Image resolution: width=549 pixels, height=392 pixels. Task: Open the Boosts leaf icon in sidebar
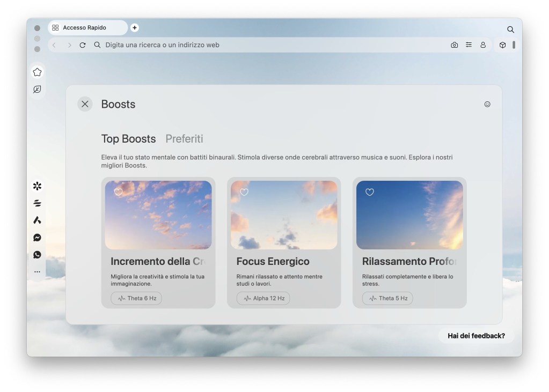click(37, 89)
